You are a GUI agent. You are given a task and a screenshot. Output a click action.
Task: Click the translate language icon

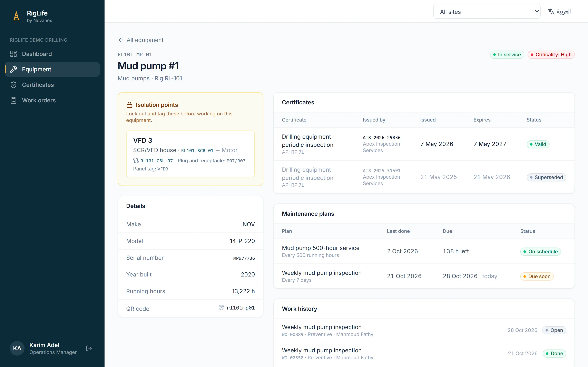[x=551, y=11]
